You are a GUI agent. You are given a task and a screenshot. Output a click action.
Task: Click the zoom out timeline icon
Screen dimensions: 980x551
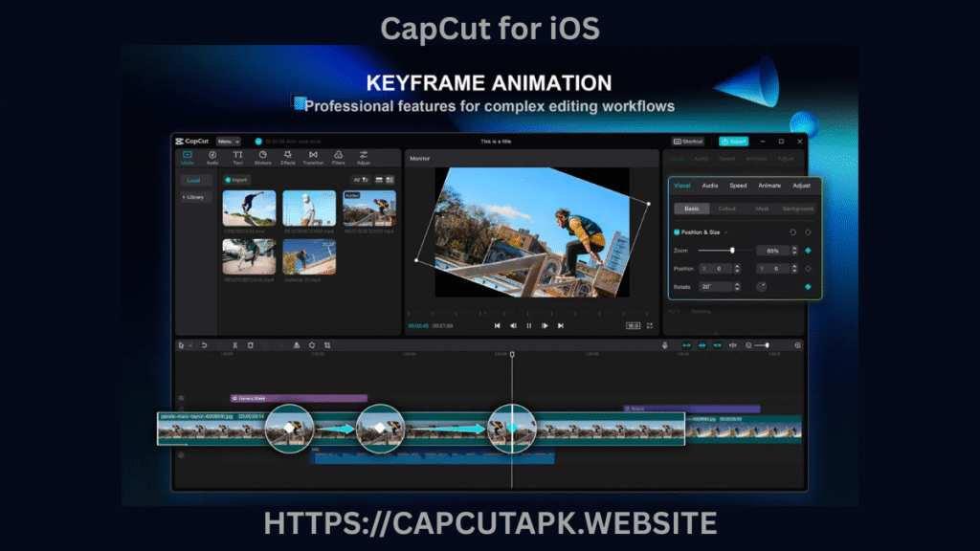click(748, 344)
